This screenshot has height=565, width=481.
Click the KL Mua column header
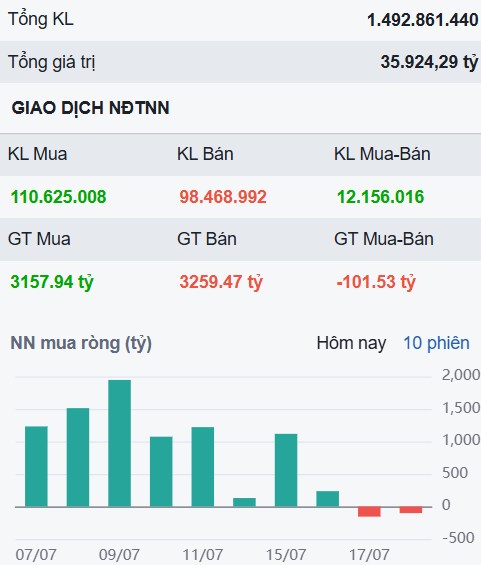pyautogui.click(x=37, y=154)
